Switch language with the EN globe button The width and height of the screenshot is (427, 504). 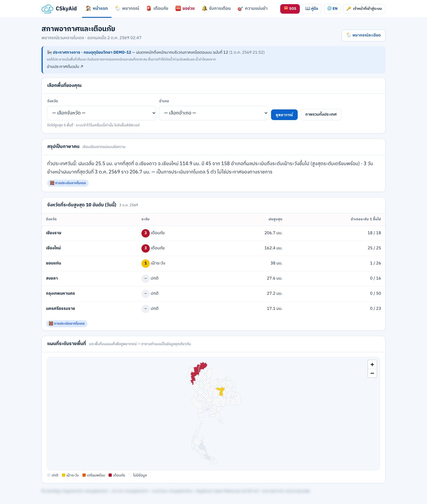click(332, 9)
